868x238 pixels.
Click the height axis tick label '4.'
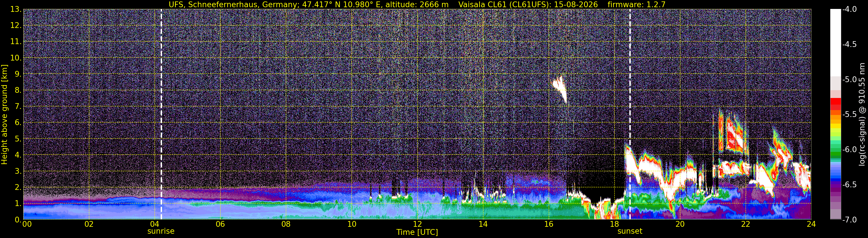pyautogui.click(x=18, y=155)
